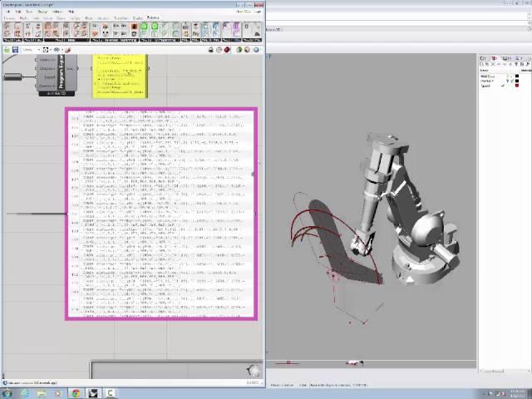
Task: Click the yellow code panel
Action: pos(120,76)
